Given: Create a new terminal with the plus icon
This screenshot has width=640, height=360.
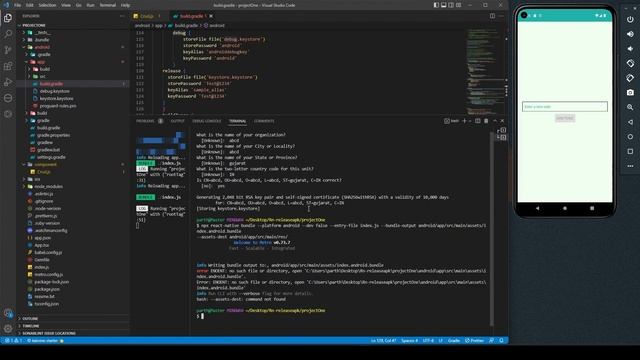Looking at the screenshot, I should tap(464, 121).
